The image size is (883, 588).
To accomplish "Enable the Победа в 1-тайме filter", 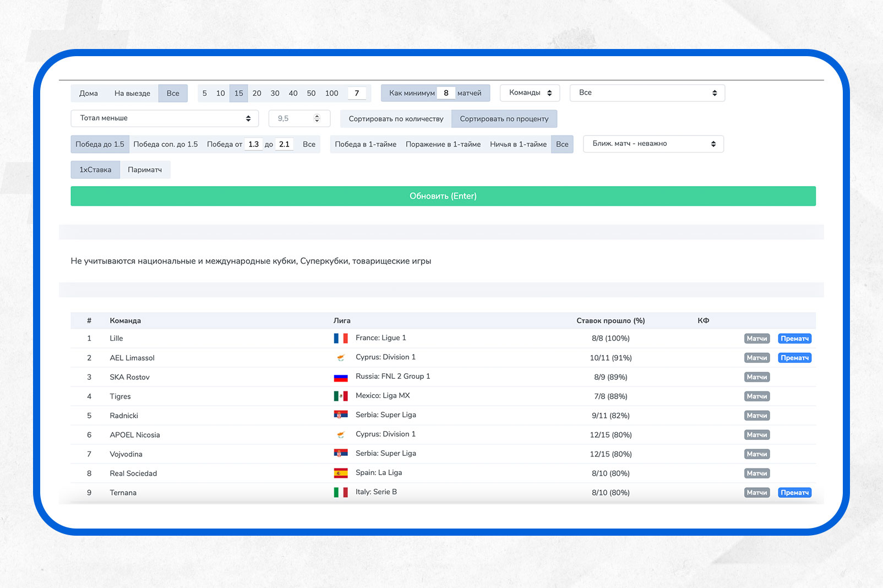I will coord(366,144).
